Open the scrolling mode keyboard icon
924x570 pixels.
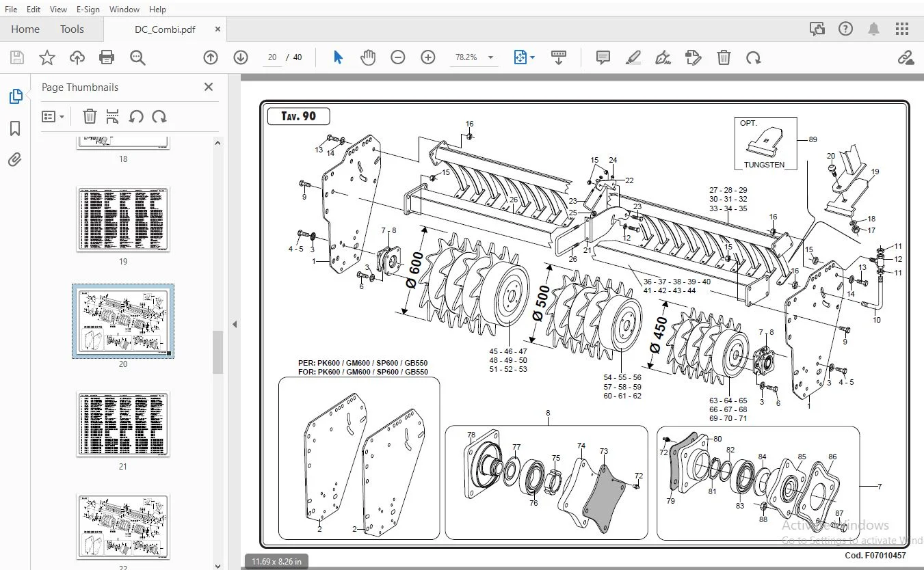coord(558,57)
